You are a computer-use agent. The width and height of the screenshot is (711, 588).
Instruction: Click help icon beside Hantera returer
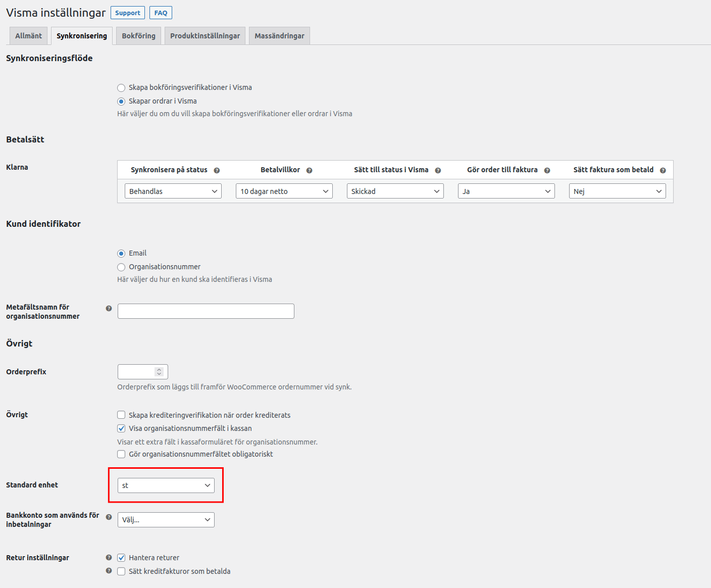tap(109, 558)
